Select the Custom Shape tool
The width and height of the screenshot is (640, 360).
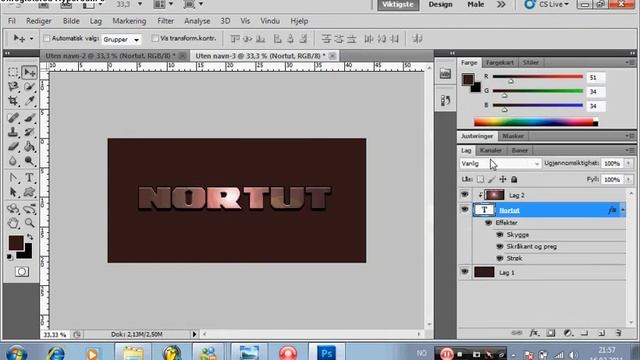(29, 192)
